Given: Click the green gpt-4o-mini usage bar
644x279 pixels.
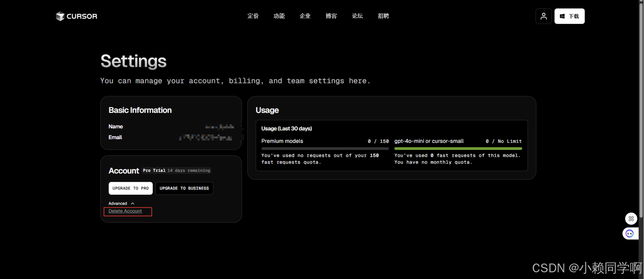Looking at the screenshot, I should 458,148.
